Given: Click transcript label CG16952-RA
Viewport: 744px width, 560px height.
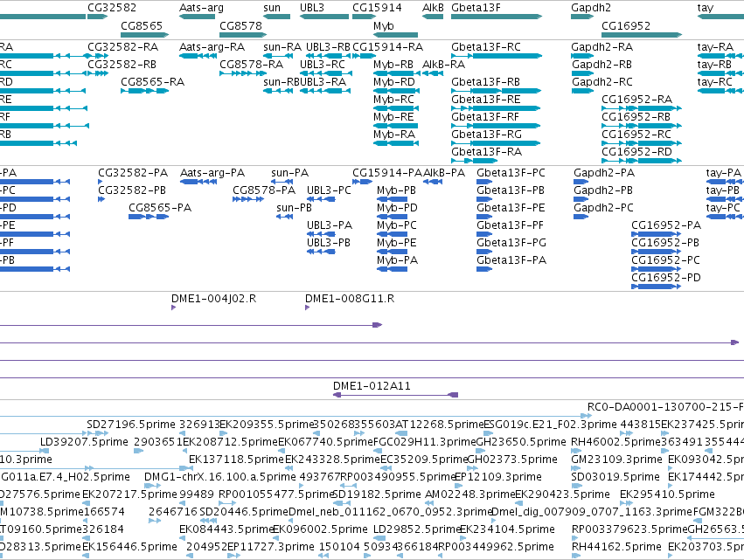Looking at the screenshot, I should pyautogui.click(x=636, y=100).
